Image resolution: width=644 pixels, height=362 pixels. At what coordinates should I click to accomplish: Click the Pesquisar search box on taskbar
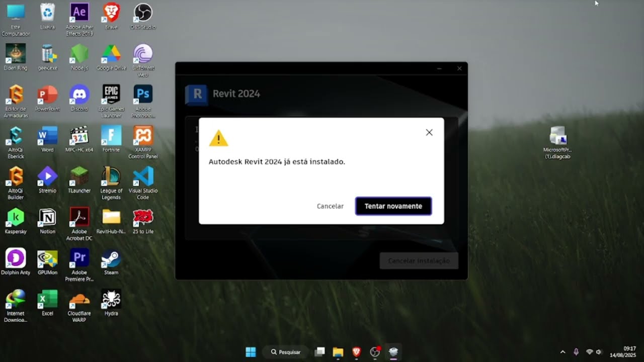coord(286,352)
